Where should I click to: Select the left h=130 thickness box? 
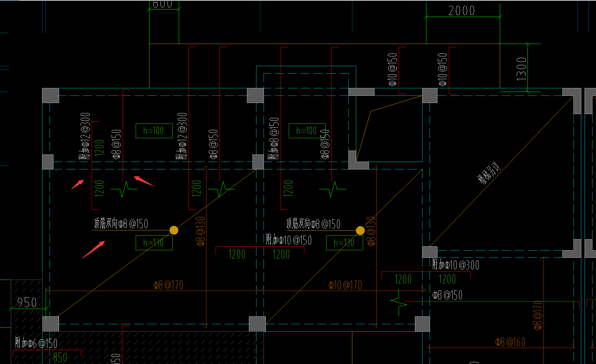[154, 243]
